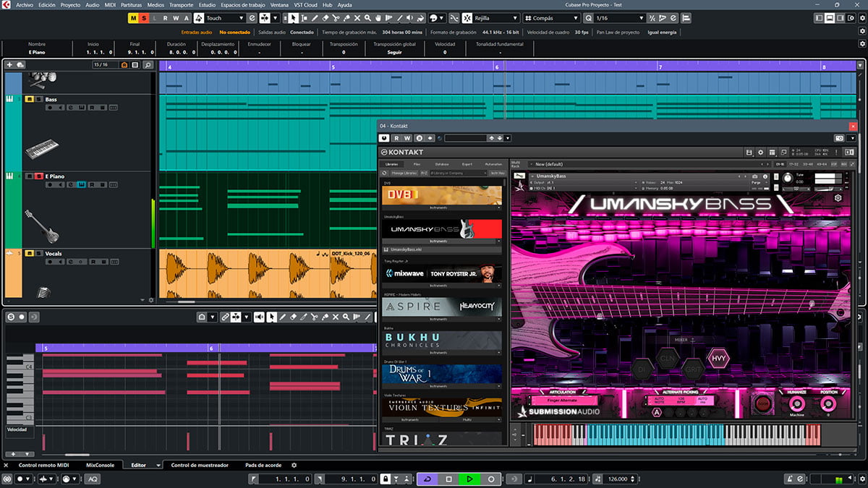Click Read automation button in Kontakt window
This screenshot has height=488, width=868.
(396, 138)
